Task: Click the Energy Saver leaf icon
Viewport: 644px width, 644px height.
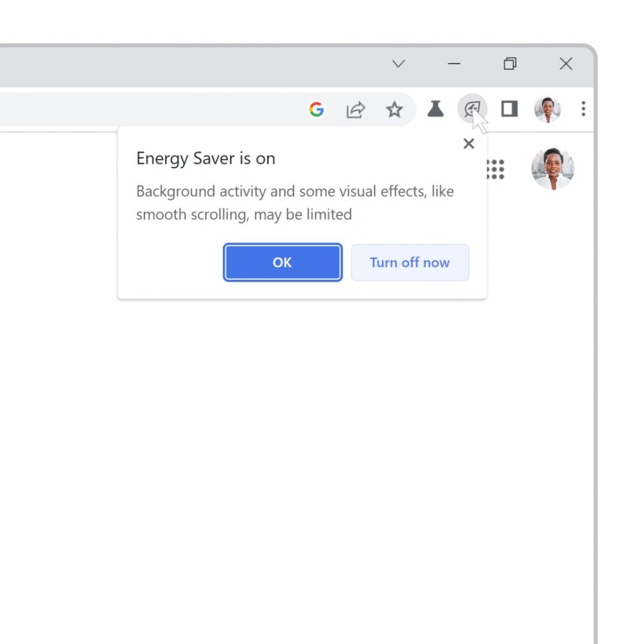Action: click(x=472, y=109)
